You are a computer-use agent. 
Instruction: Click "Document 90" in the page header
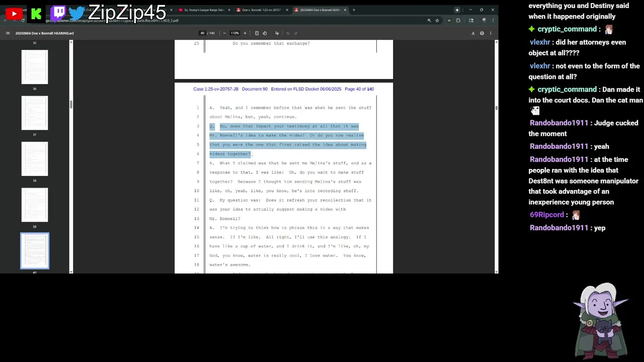[255, 89]
